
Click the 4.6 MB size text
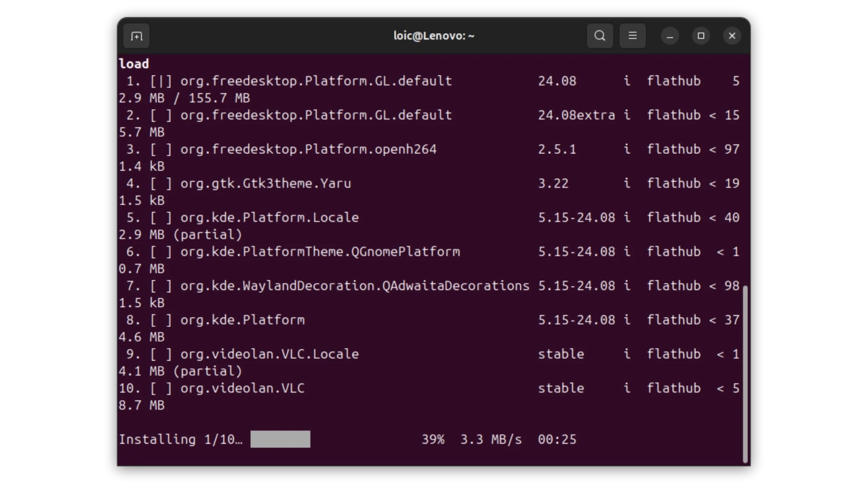(142, 337)
